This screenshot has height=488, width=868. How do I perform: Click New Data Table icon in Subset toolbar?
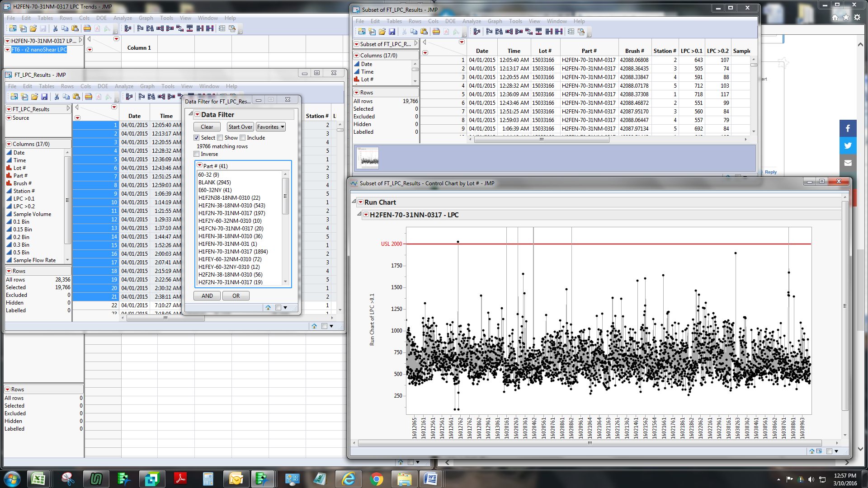pos(362,32)
